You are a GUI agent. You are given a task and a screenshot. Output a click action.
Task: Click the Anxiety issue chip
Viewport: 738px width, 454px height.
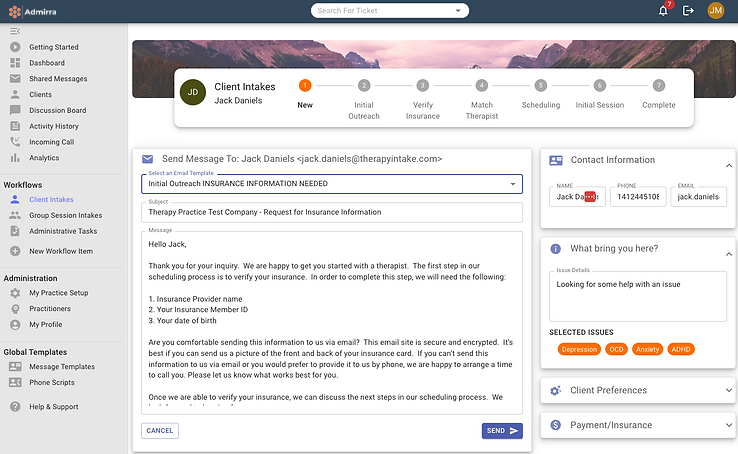click(x=648, y=349)
